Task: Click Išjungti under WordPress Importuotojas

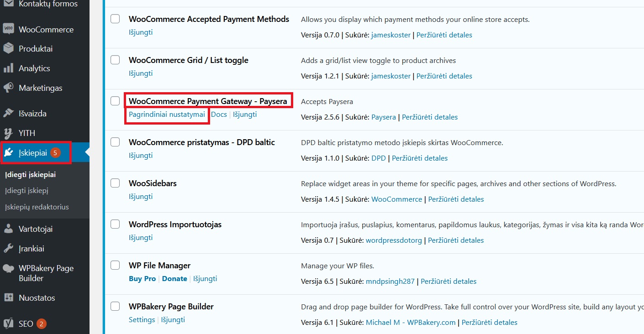Action: click(141, 238)
